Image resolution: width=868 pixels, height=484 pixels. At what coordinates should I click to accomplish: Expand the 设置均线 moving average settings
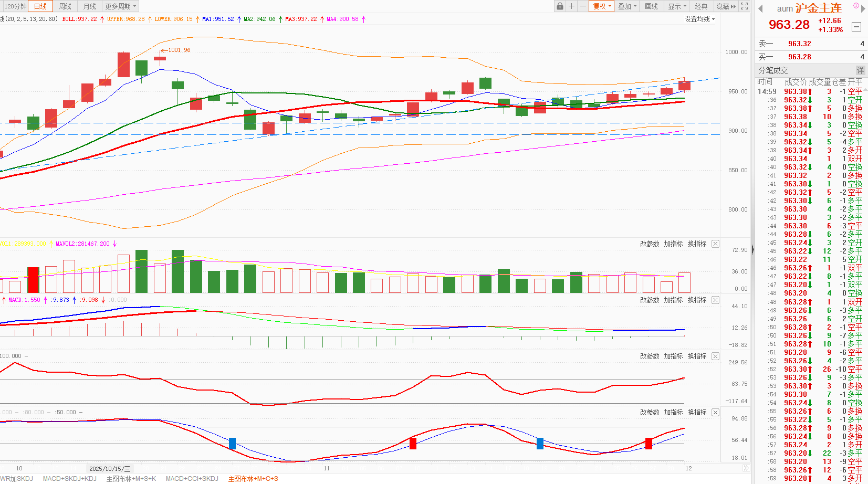[x=699, y=19]
